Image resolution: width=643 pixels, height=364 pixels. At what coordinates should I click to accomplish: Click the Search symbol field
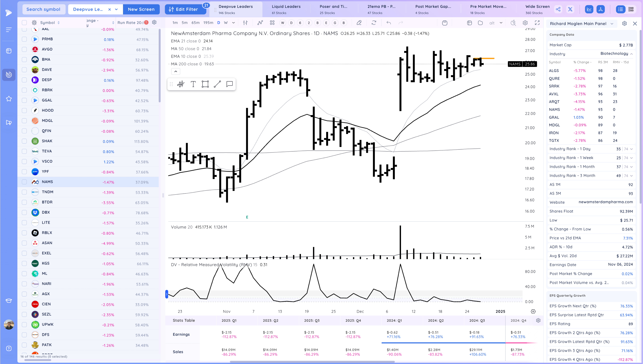(44, 9)
